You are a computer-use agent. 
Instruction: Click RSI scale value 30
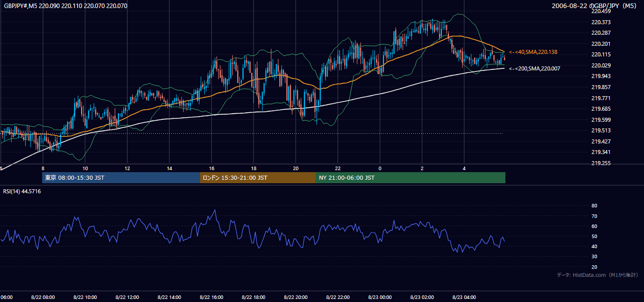pos(594,257)
